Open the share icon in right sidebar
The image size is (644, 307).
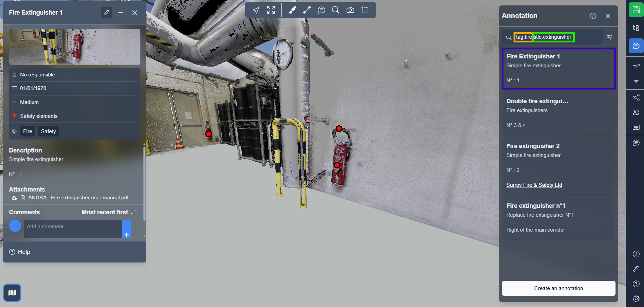point(636,97)
